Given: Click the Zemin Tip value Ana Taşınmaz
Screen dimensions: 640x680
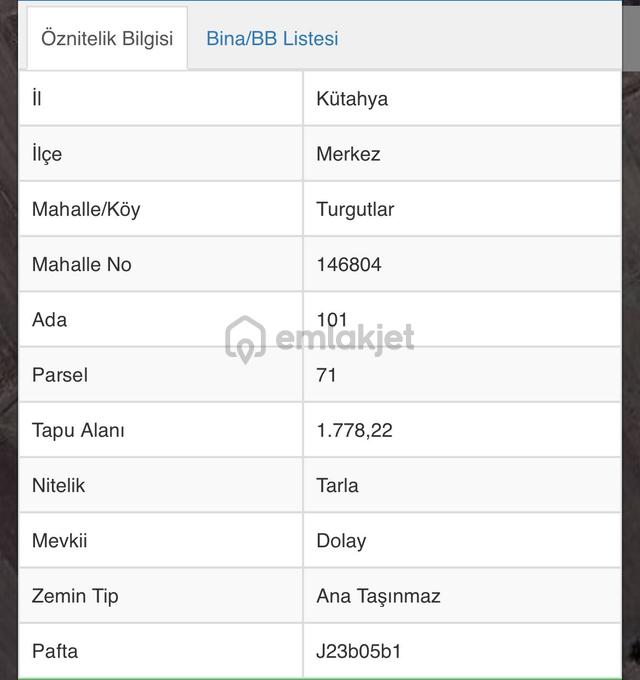Looking at the screenshot, I should coord(378,596).
